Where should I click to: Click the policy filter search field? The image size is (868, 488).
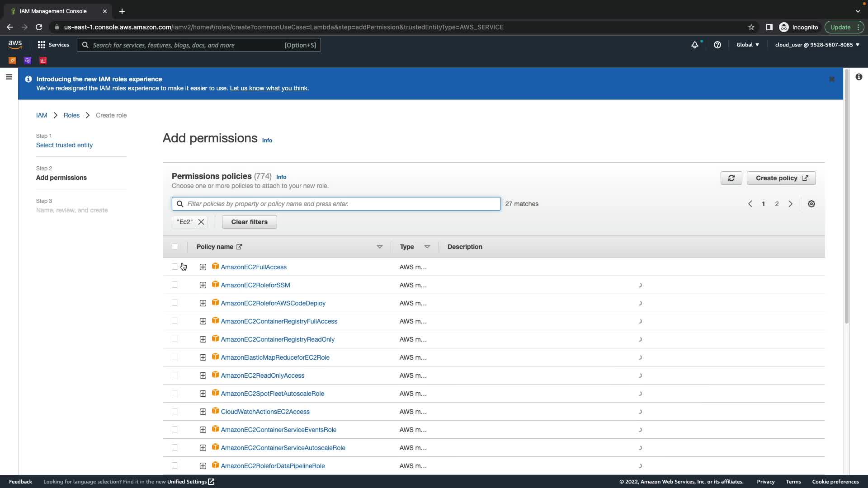point(336,204)
